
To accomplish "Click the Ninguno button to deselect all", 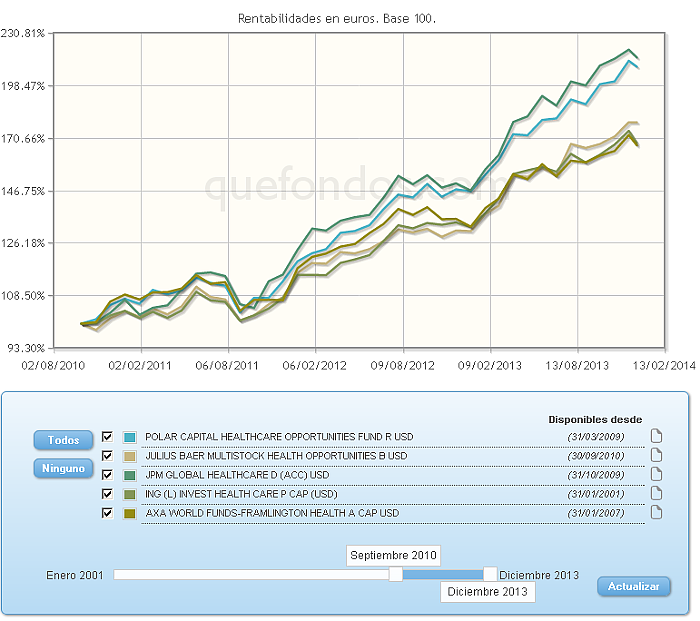I will (63, 468).
